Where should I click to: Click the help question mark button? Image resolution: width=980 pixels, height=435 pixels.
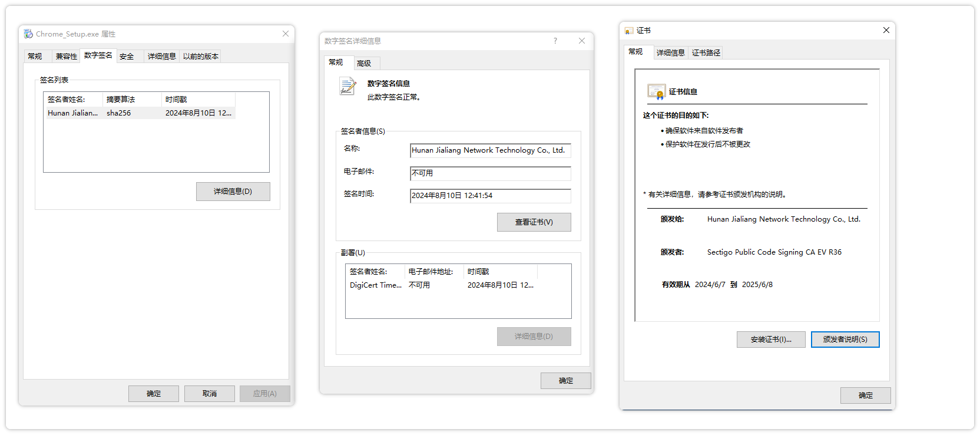click(555, 41)
